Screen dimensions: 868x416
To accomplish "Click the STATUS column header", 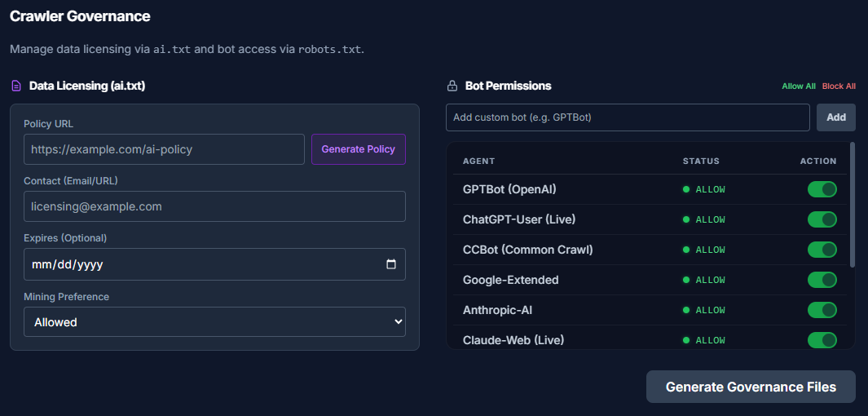I will pos(701,162).
